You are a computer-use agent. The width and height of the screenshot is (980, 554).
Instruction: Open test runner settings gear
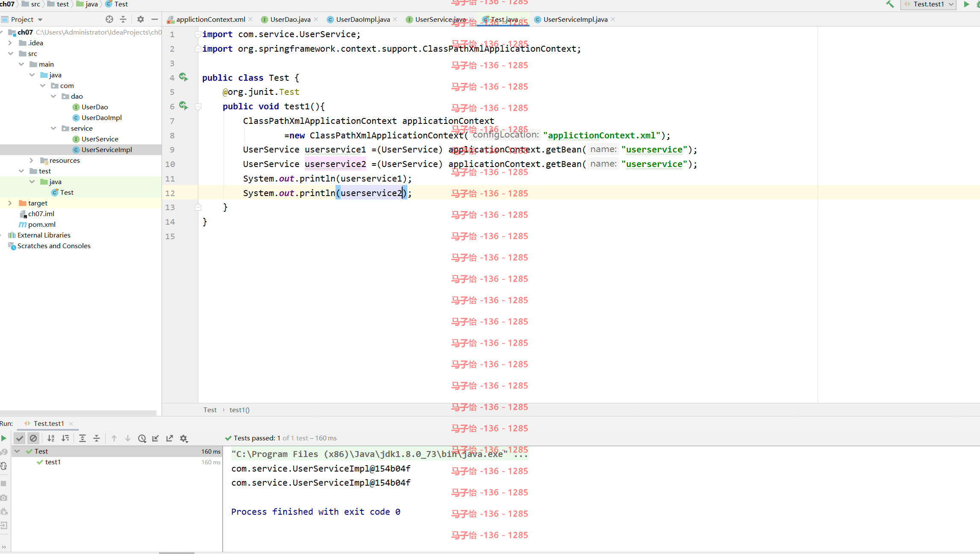pyautogui.click(x=184, y=438)
